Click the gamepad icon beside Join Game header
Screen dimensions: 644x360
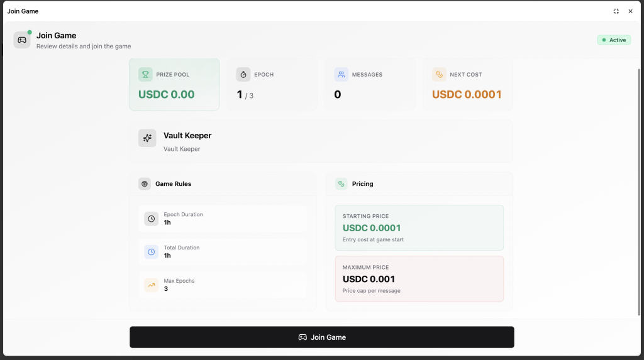[22, 40]
